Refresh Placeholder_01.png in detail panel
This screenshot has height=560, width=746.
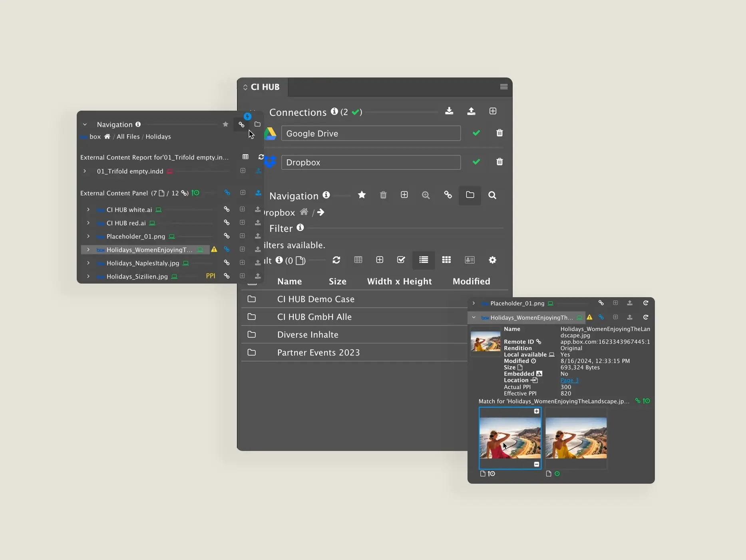click(x=645, y=303)
